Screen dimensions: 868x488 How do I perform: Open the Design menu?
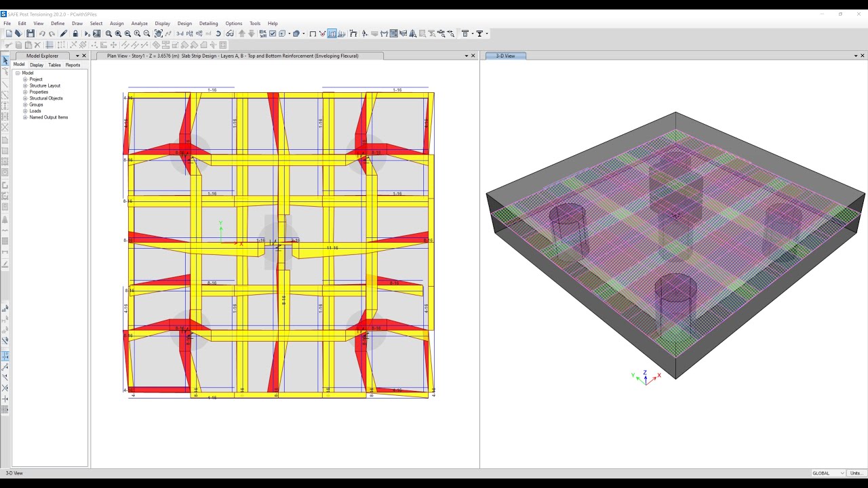click(184, 23)
